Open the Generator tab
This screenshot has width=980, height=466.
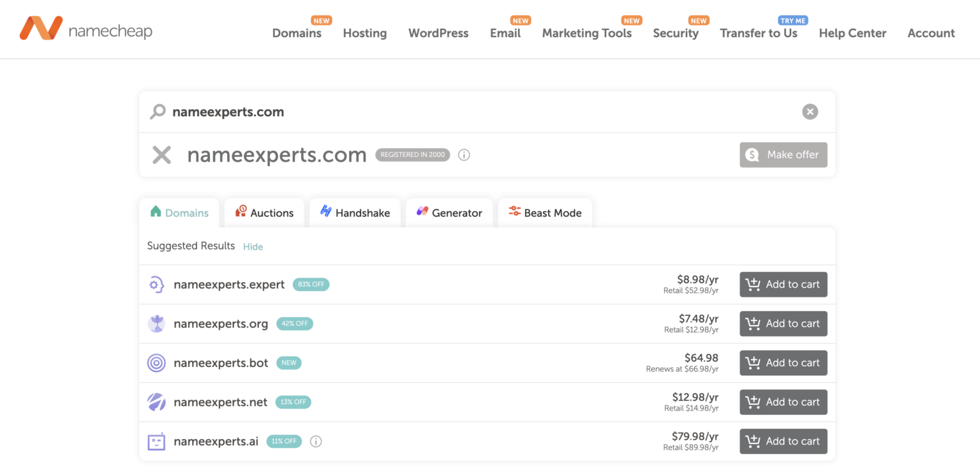point(449,213)
